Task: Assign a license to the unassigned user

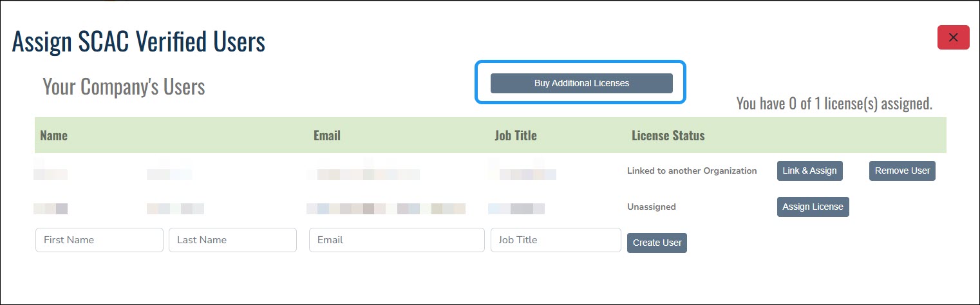Action: pyautogui.click(x=813, y=207)
